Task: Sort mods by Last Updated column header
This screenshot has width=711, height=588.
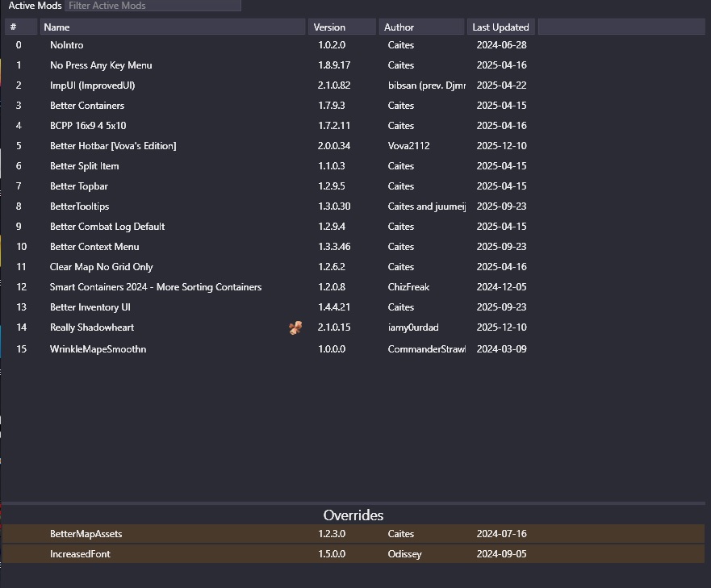Action: coord(501,27)
